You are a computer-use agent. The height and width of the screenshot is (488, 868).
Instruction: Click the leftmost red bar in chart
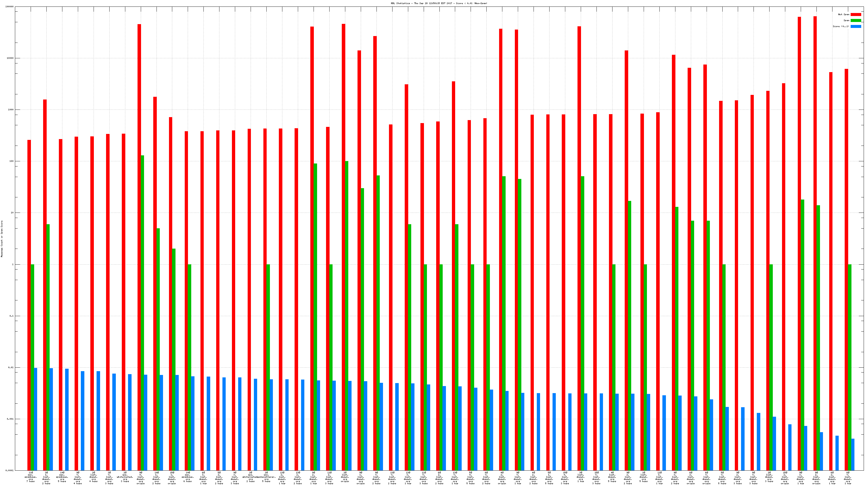[29, 303]
